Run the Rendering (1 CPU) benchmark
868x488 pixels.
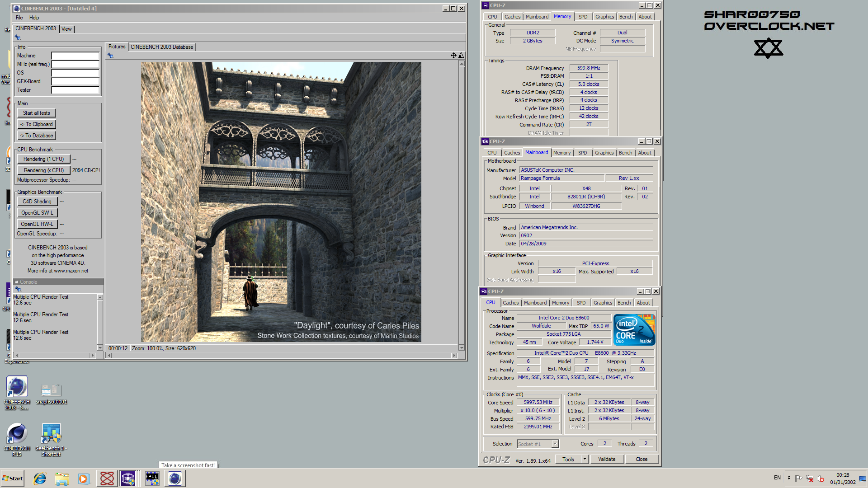(x=44, y=159)
